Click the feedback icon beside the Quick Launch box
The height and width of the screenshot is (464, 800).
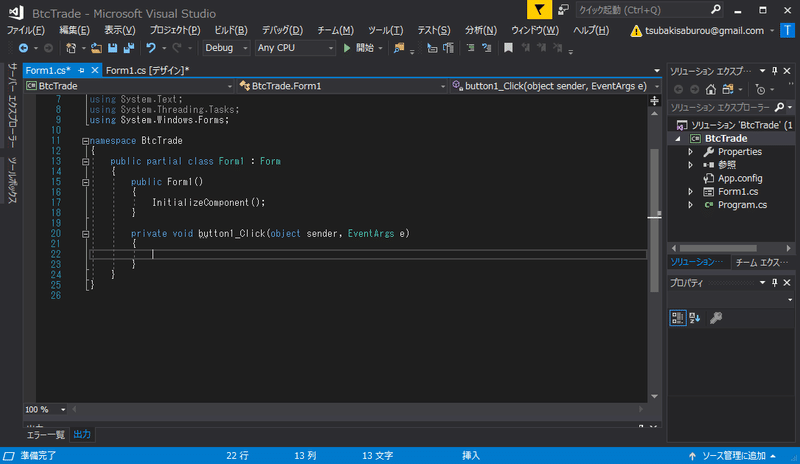click(563, 10)
